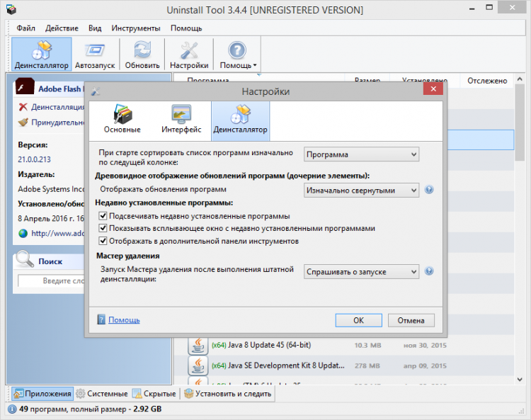The height and width of the screenshot is (420, 531).
Task: Open the Помощь menu in menu bar
Action: pos(186,28)
